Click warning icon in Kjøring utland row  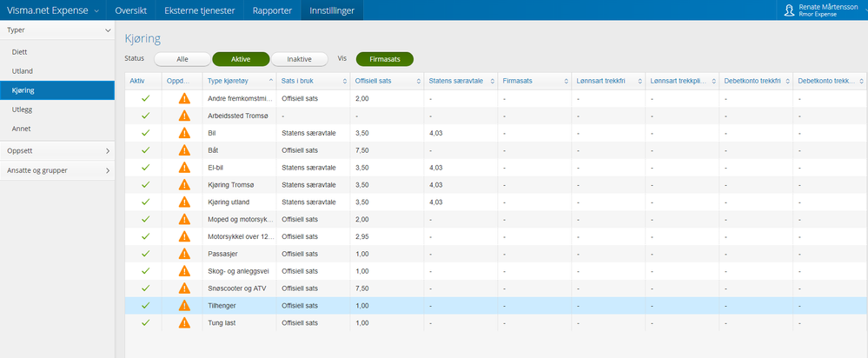[184, 202]
